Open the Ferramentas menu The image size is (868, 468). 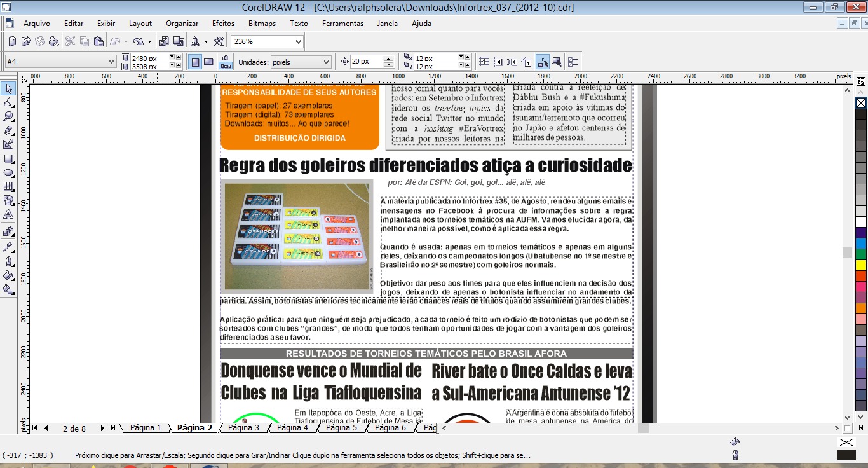pos(342,24)
